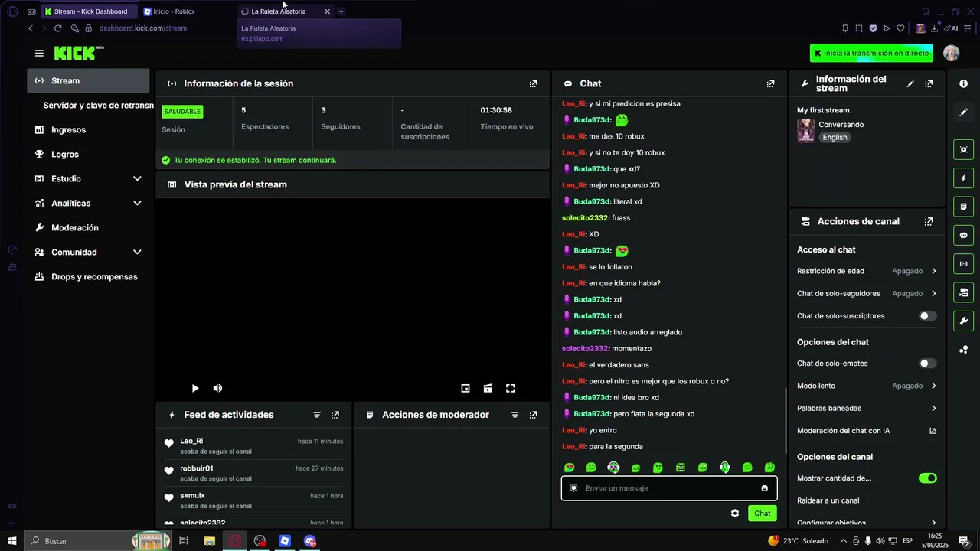The height and width of the screenshot is (551, 980).
Task: Reload the page in the browser
Action: click(x=57, y=28)
